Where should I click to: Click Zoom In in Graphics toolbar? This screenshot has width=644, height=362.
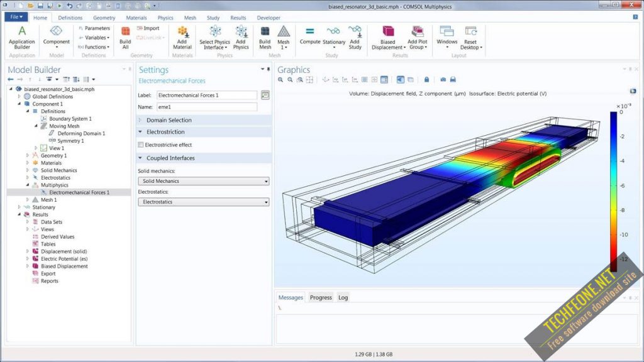tap(280, 80)
